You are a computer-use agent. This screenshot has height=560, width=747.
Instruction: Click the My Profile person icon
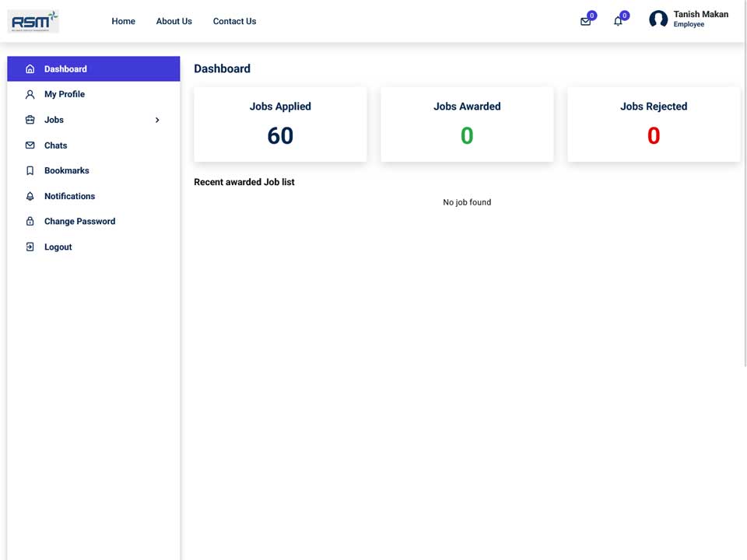(30, 94)
